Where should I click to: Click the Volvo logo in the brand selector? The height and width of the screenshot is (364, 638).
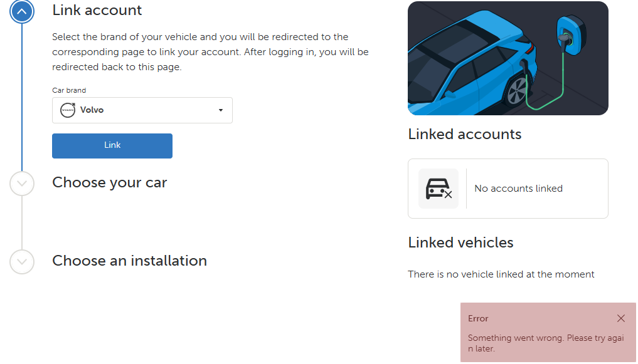point(67,110)
